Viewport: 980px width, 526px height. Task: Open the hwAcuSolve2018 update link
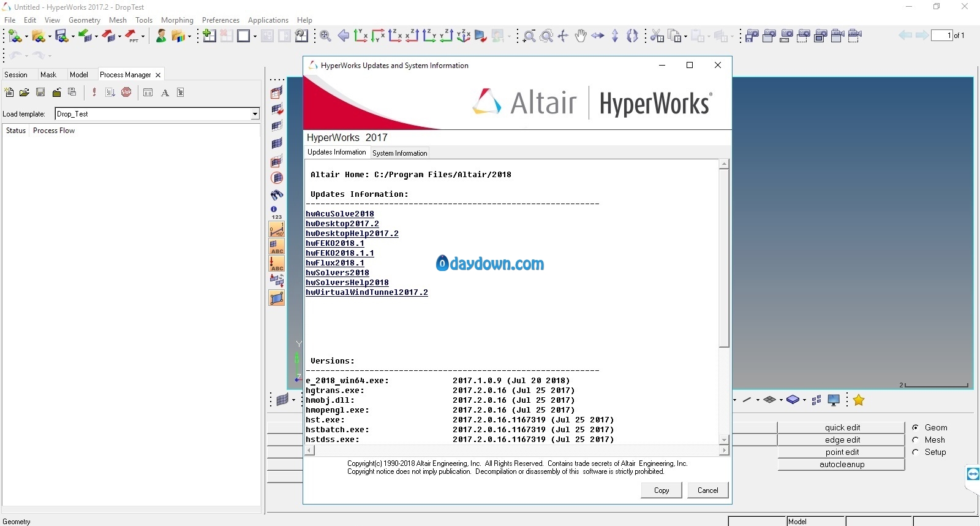[340, 214]
